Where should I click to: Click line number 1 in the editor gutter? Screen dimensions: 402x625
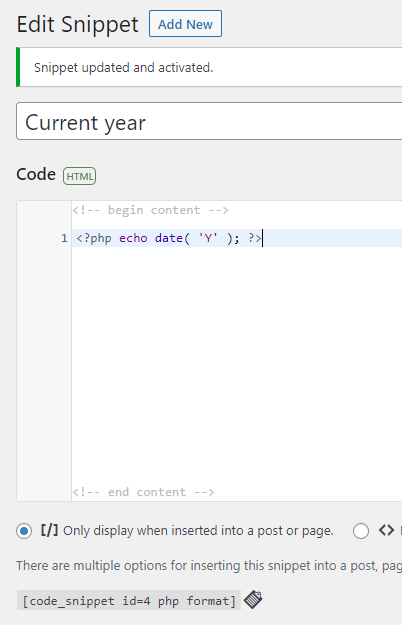tap(64, 238)
